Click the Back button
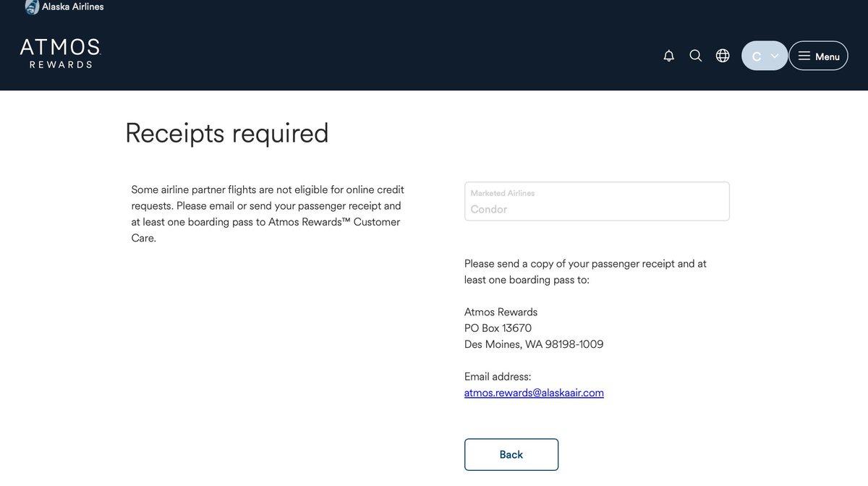Image resolution: width=868 pixels, height=486 pixels. [x=511, y=454]
